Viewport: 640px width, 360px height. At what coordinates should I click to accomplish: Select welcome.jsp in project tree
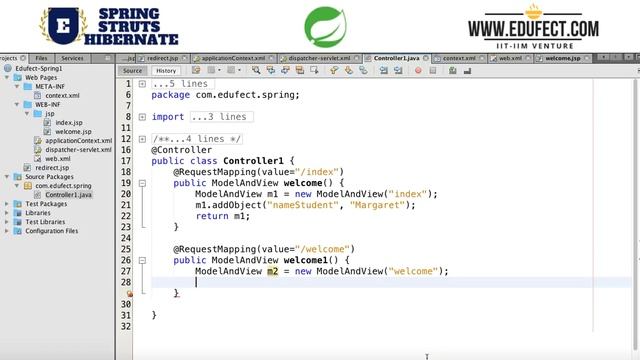[73, 131]
